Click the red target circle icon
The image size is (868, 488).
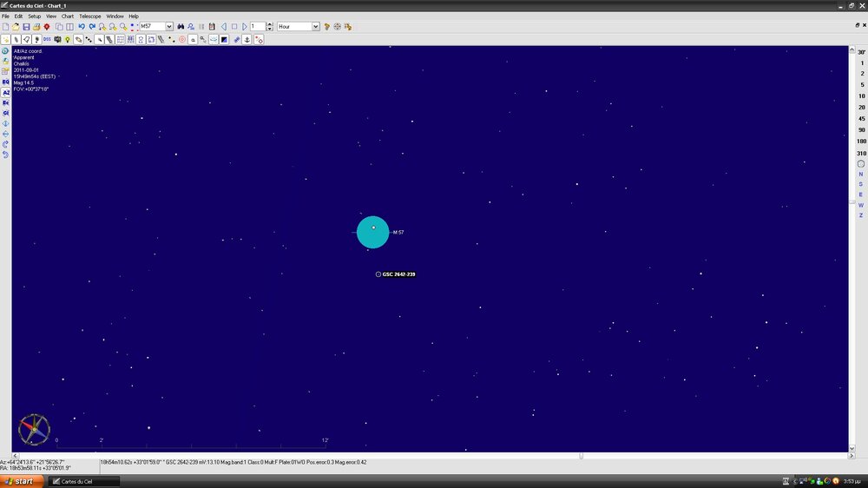181,39
